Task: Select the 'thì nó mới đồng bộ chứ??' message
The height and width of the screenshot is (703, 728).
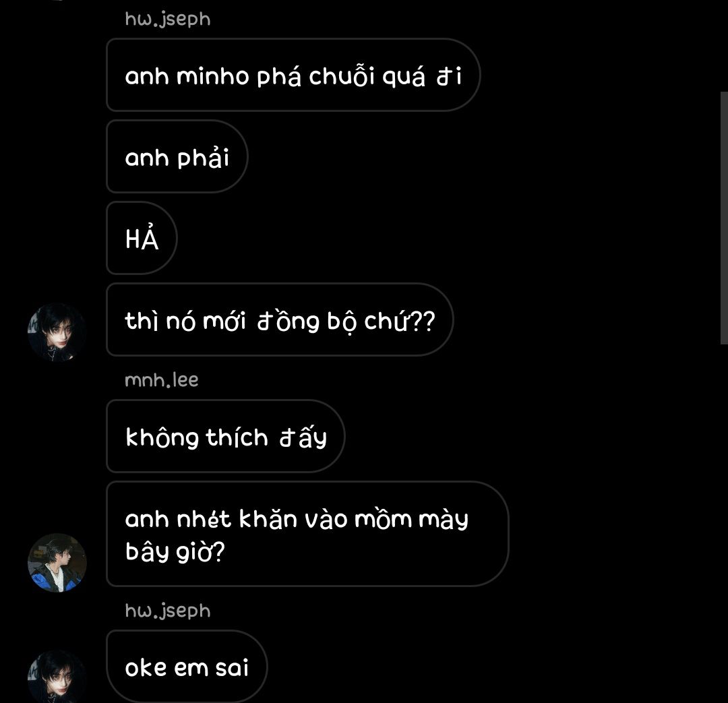Action: [x=280, y=319]
